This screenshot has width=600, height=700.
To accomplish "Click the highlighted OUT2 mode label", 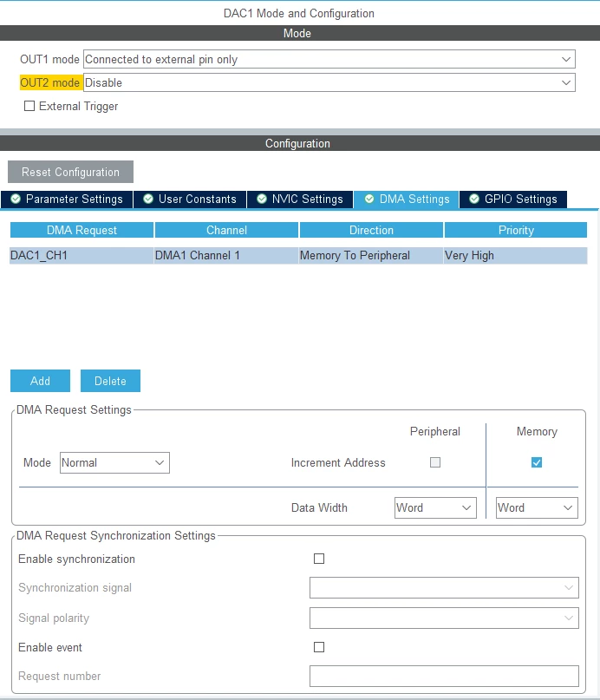I will point(50,82).
